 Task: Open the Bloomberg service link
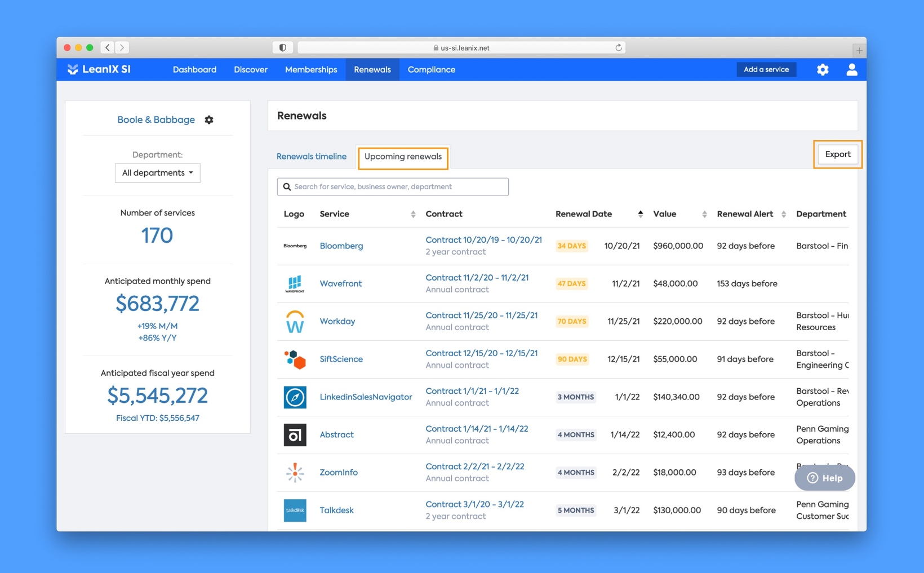tap(341, 246)
